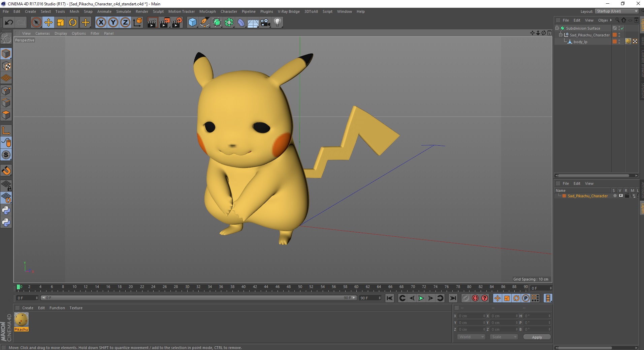The width and height of the screenshot is (644, 350).
Task: Click the Pikachu material thumbnail
Action: (x=21, y=319)
